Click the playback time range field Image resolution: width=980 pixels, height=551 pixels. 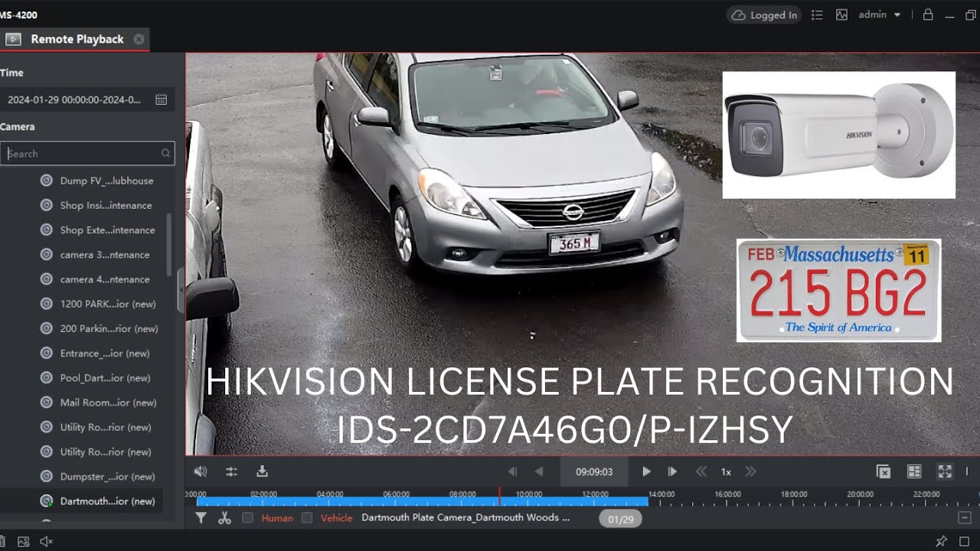click(x=87, y=99)
